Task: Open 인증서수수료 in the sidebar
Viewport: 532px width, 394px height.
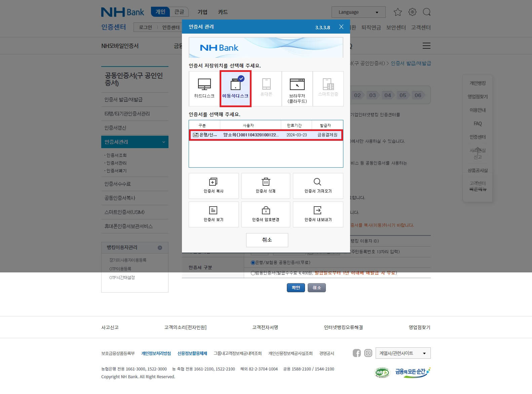Action: pos(117,184)
